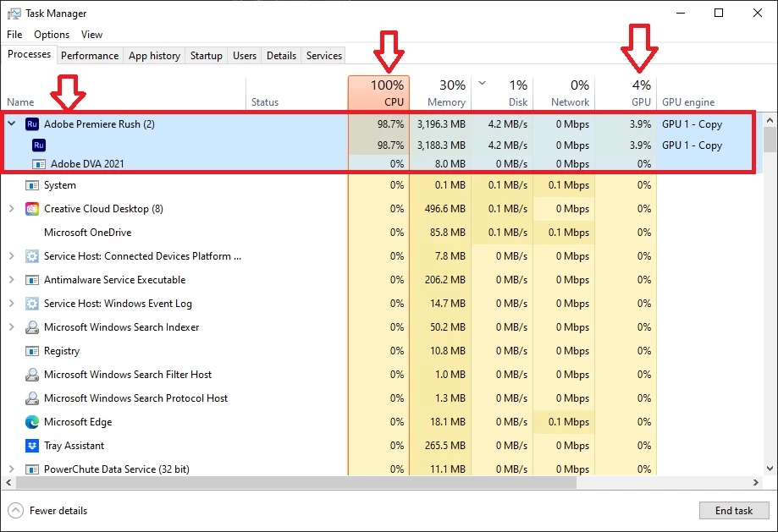The width and height of the screenshot is (778, 532).
Task: Click the Service Host Connected Devices gear icon
Action: pos(32,256)
